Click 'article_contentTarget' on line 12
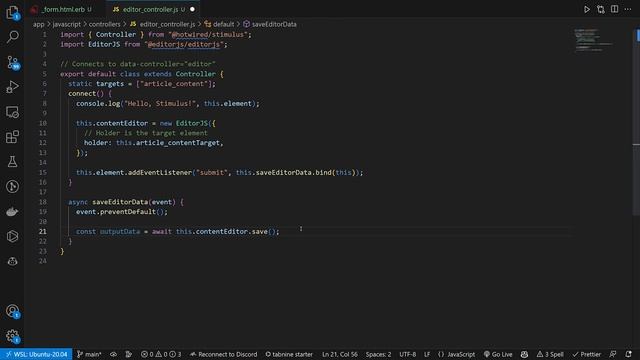640x360 pixels. click(x=178, y=143)
